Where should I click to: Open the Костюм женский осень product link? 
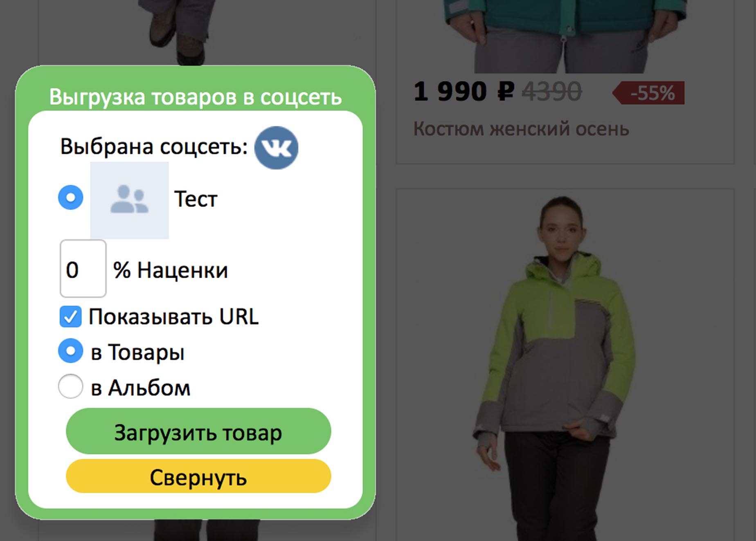pyautogui.click(x=521, y=129)
